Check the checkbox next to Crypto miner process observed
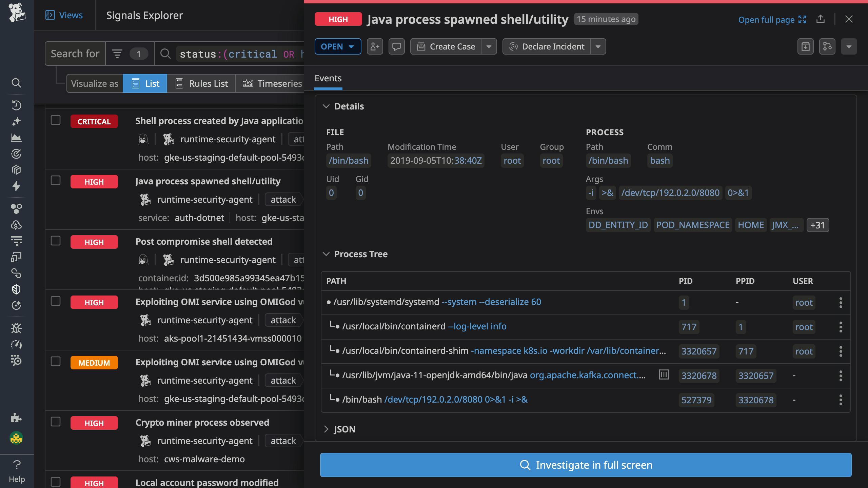 tap(56, 422)
